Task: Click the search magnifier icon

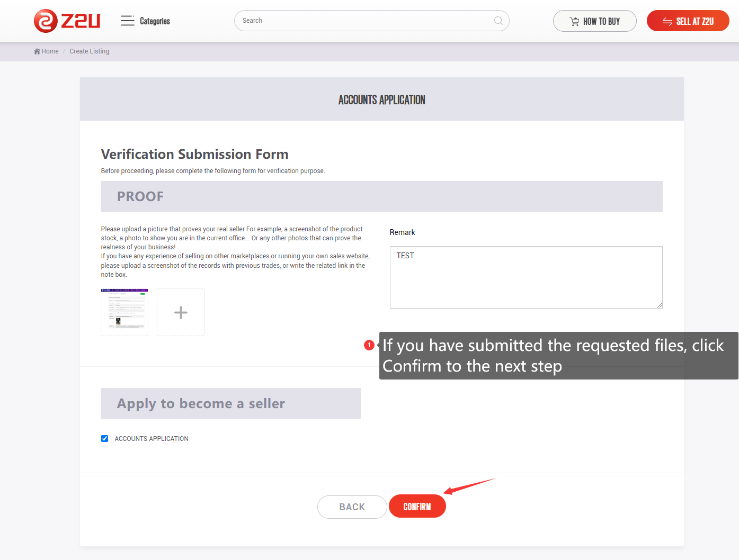Action: pyautogui.click(x=498, y=21)
